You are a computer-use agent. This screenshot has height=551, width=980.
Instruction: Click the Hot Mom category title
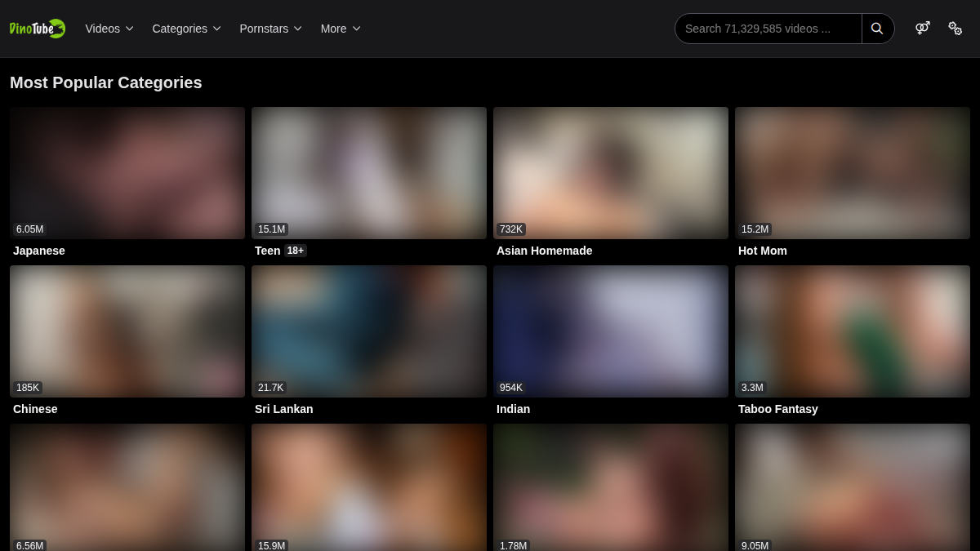click(x=763, y=251)
